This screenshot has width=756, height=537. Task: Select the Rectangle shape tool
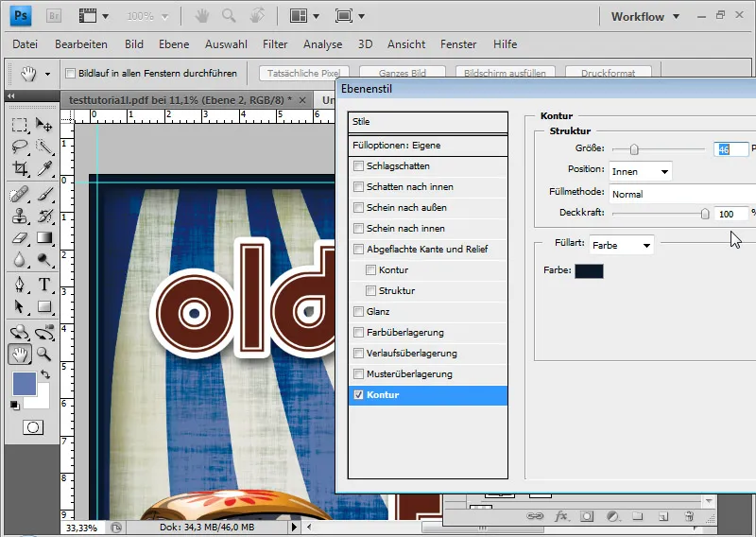pyautogui.click(x=43, y=307)
